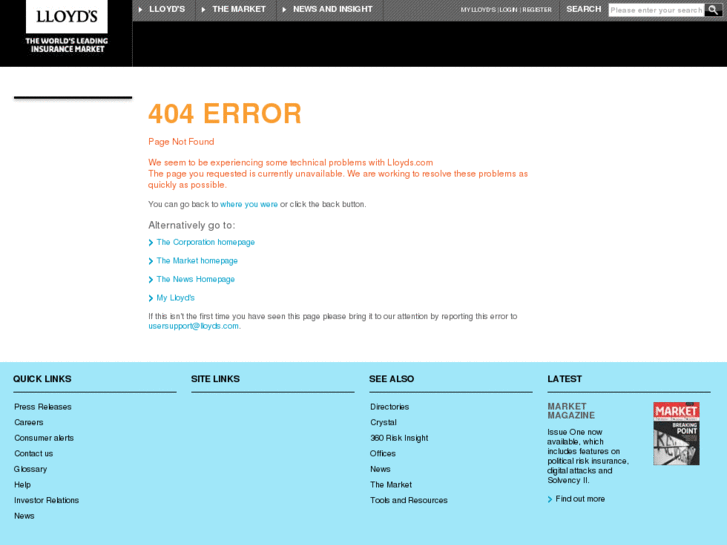Open Investor Relations quick link
This screenshot has height=545, width=727.
pos(46,500)
